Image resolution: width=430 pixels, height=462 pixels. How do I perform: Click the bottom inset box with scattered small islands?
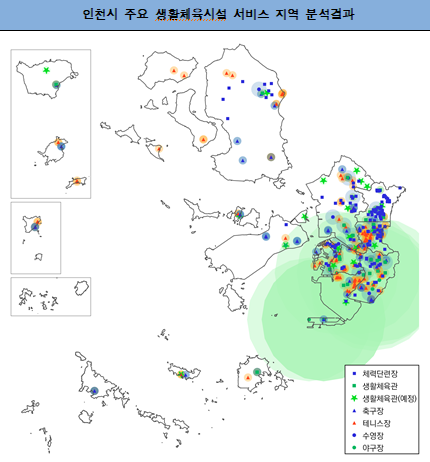coord(51,296)
